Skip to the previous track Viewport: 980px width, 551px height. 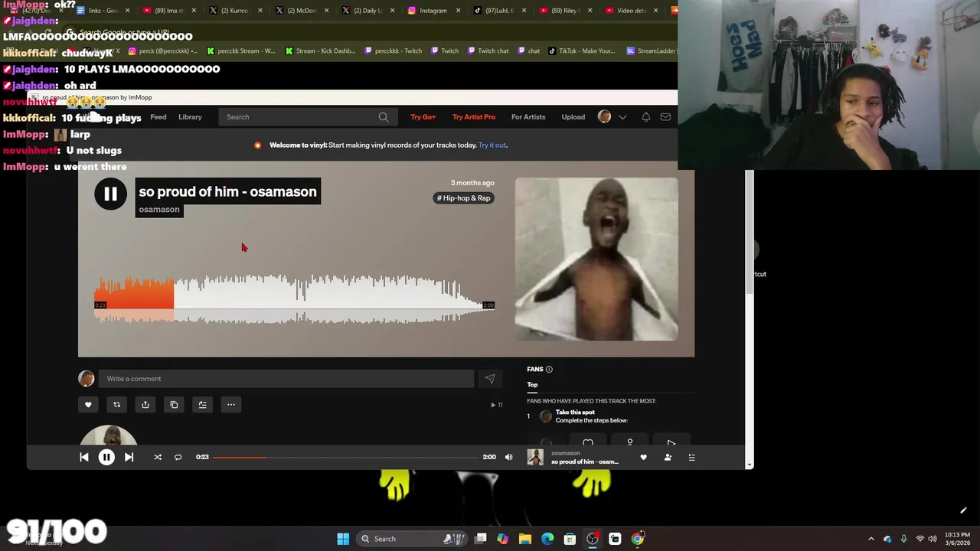point(84,457)
